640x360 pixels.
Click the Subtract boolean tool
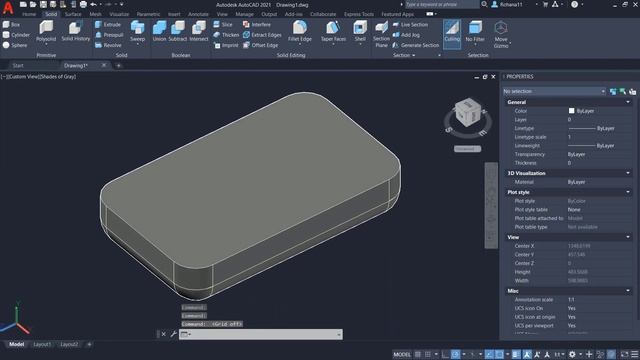point(178,31)
